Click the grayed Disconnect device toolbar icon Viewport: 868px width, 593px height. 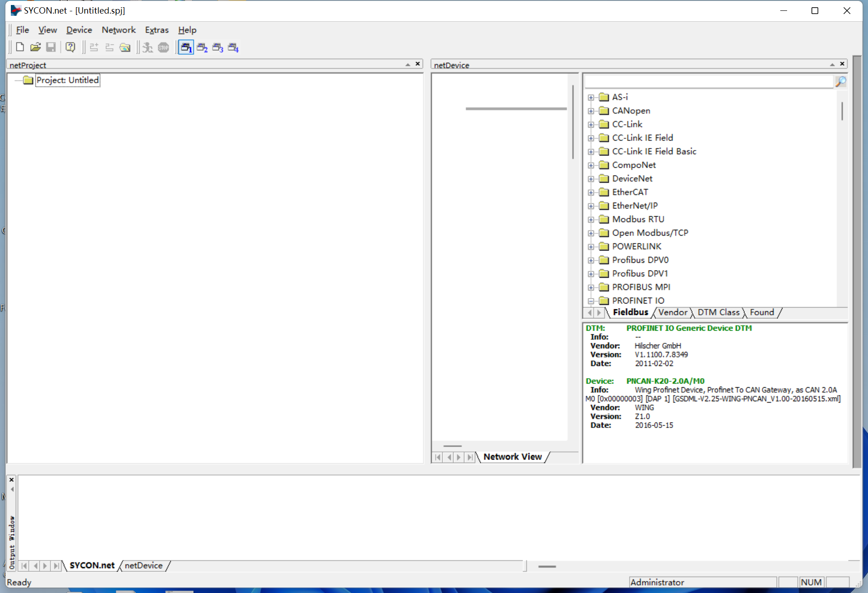(109, 47)
